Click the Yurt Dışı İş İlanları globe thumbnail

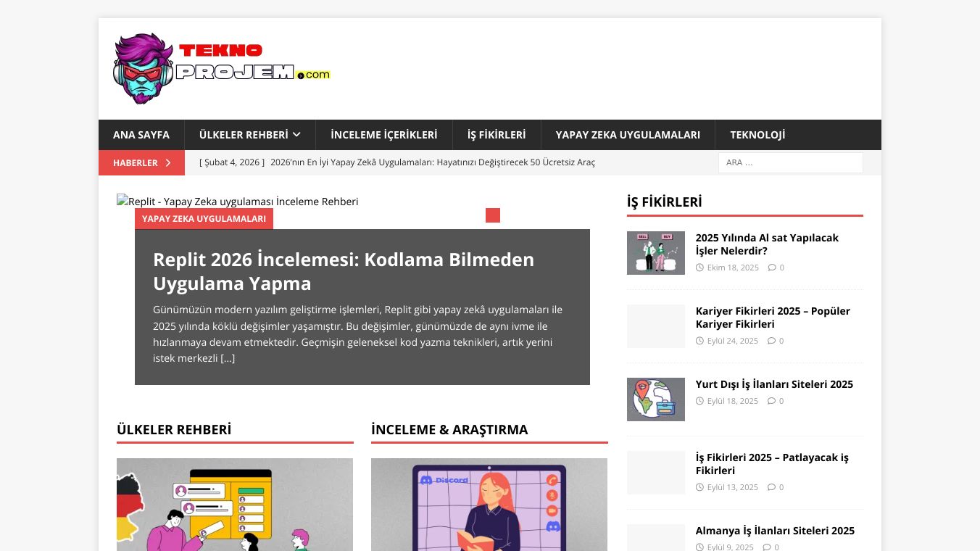tap(656, 399)
